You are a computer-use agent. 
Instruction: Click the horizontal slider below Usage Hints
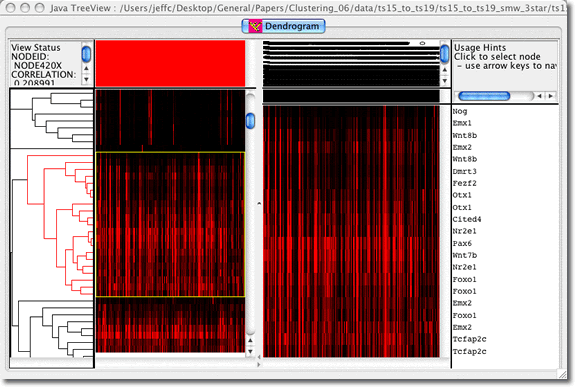(484, 96)
